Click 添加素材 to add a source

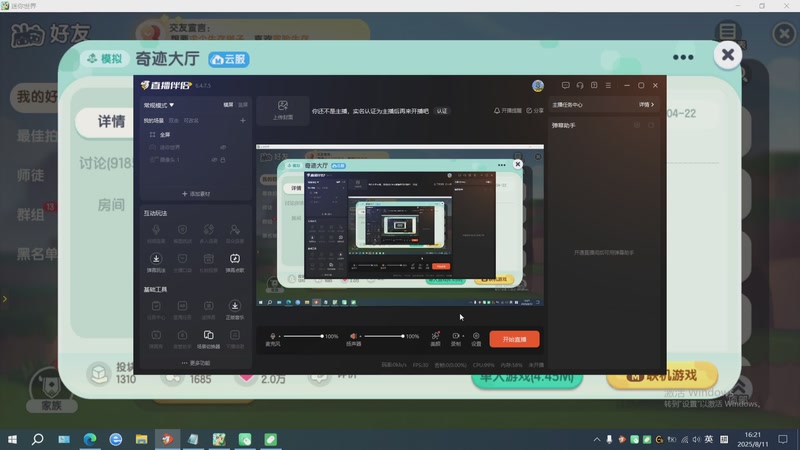pos(196,194)
